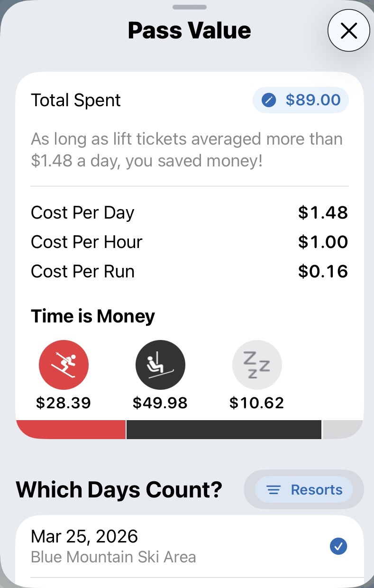Click the pencil edit icon

pyautogui.click(x=269, y=101)
